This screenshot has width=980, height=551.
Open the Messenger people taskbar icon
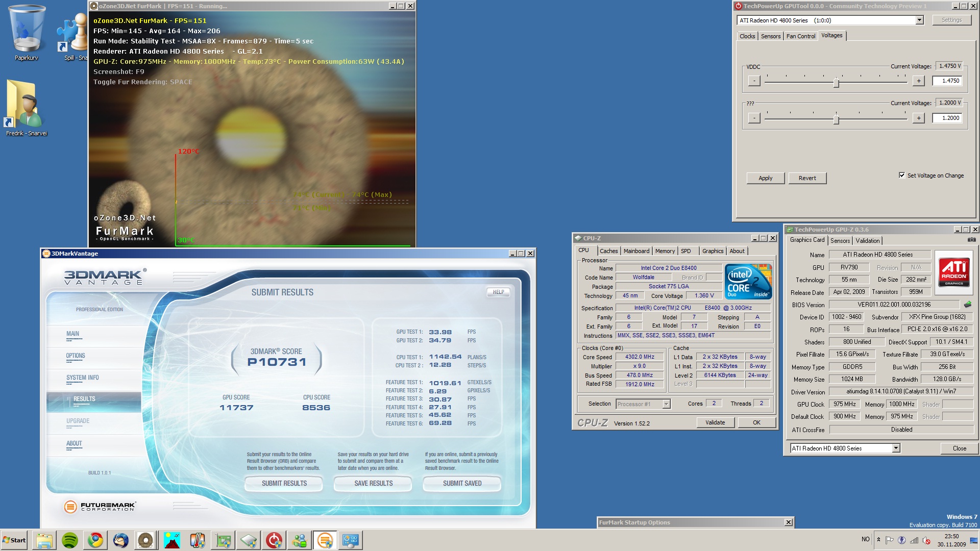pyautogui.click(x=300, y=540)
